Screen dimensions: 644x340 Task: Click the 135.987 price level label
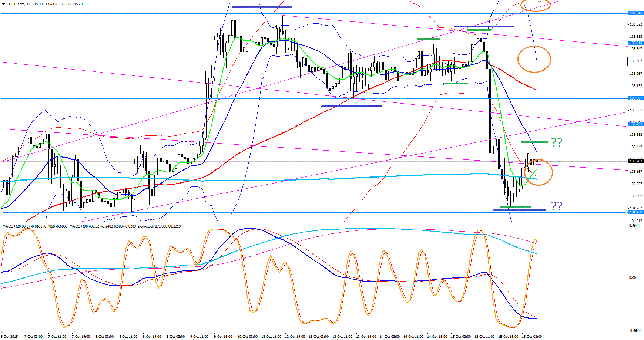(636, 98)
